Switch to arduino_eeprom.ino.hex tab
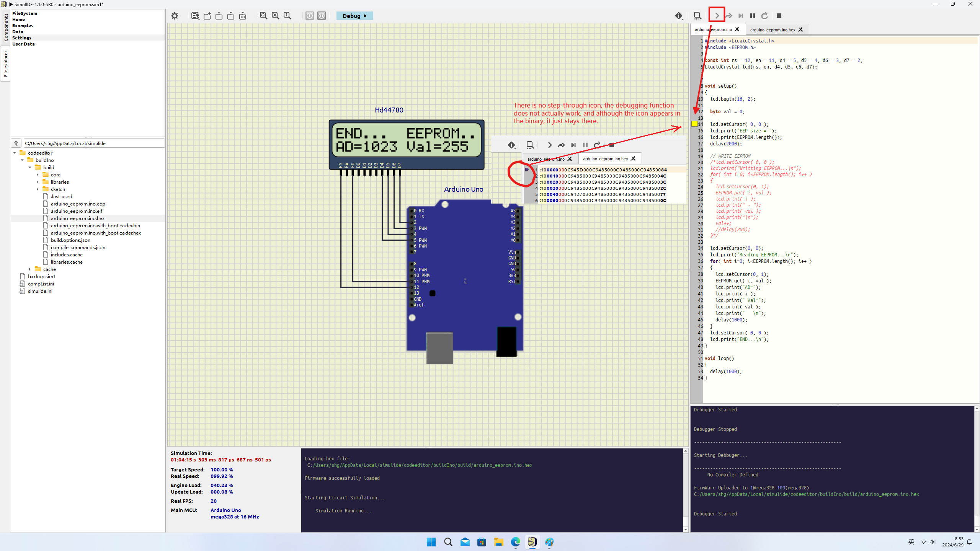980x551 pixels. [773, 29]
